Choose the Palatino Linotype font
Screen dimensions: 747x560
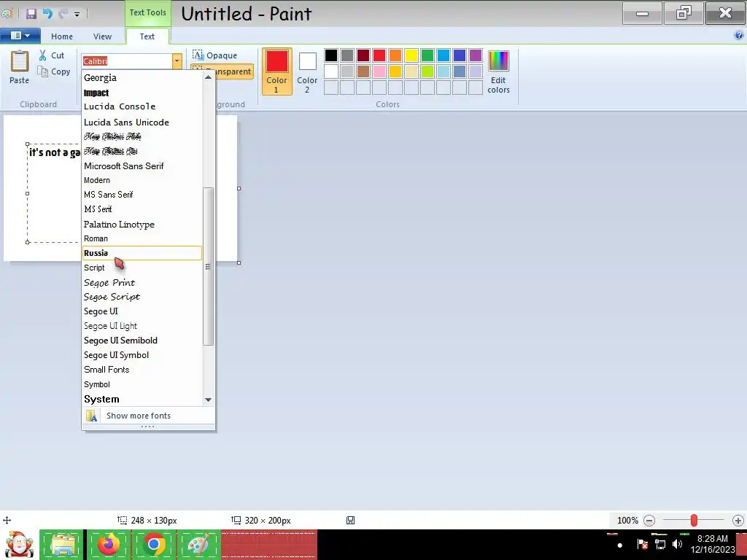(142, 225)
